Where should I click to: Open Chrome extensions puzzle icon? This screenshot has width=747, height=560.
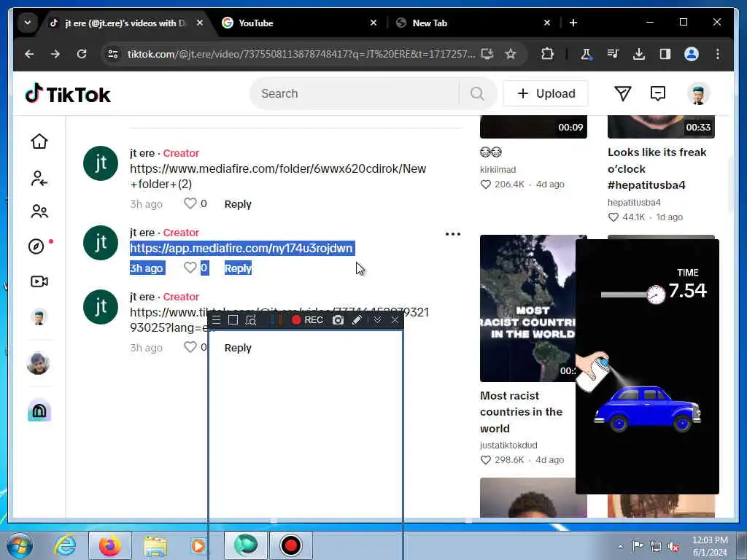point(547,54)
